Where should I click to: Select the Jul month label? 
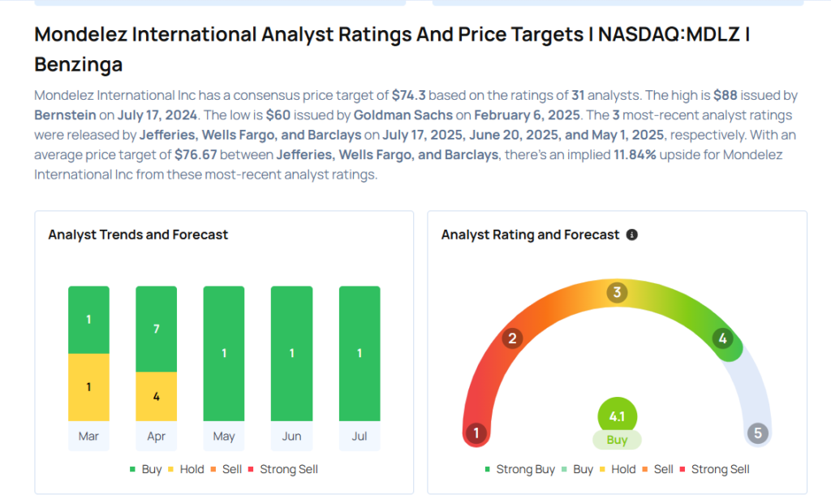(360, 436)
